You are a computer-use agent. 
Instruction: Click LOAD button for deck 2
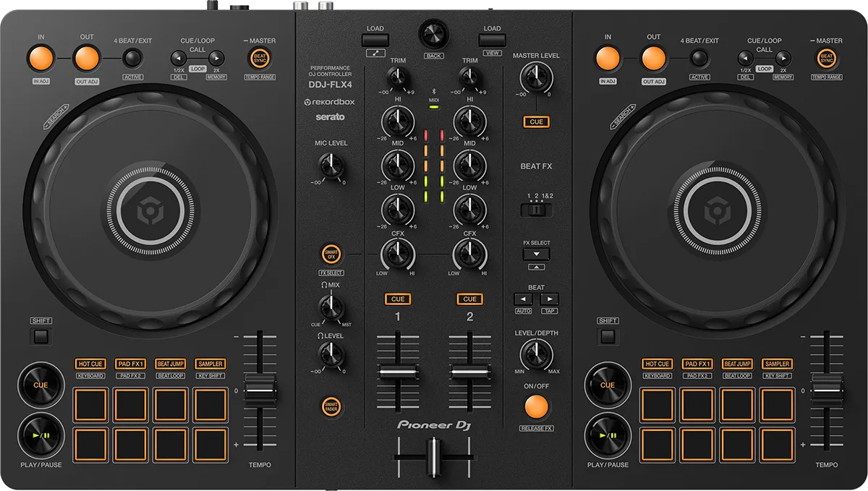point(492,40)
